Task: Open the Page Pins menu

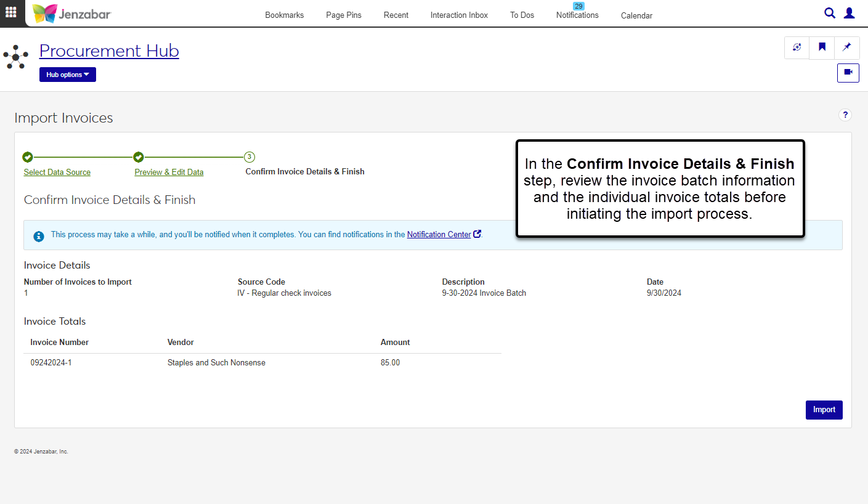Action: (x=344, y=15)
